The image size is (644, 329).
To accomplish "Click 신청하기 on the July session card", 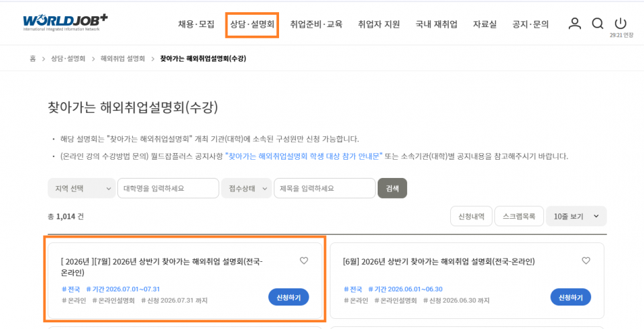I will 288,297.
